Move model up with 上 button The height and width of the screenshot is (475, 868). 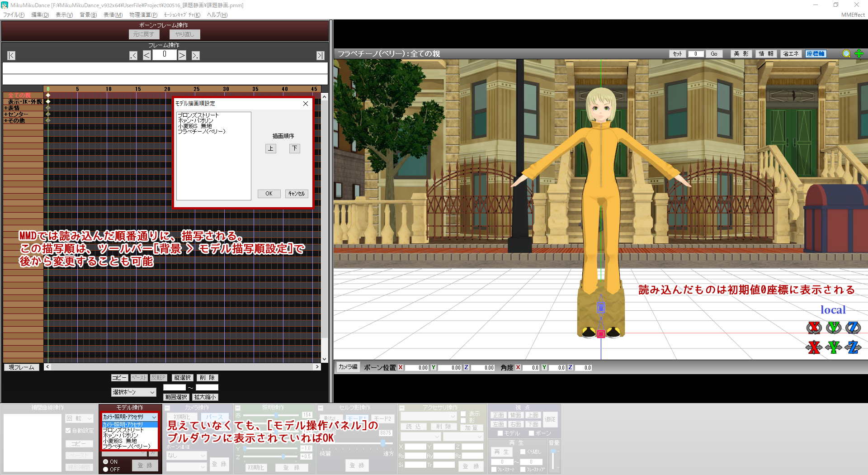pyautogui.click(x=270, y=148)
